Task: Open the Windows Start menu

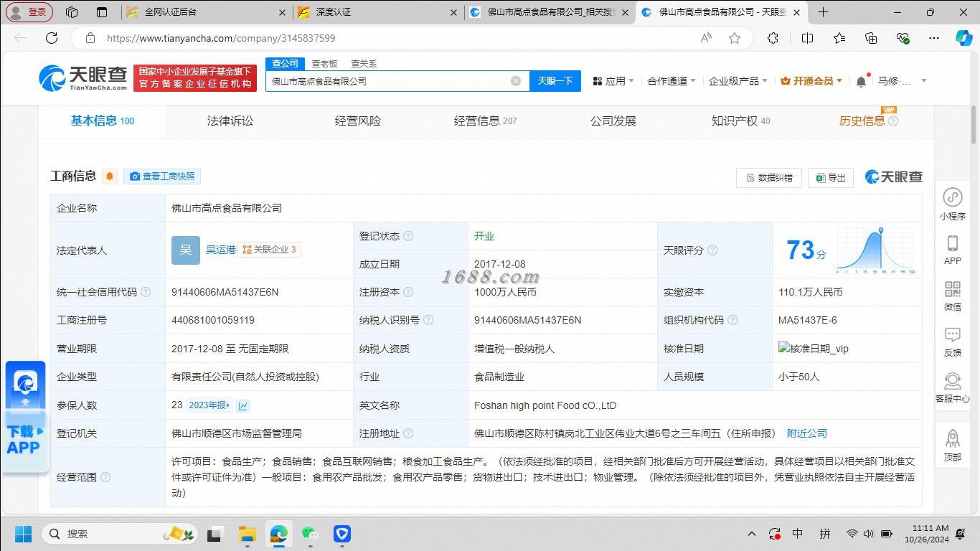Action: click(x=24, y=534)
